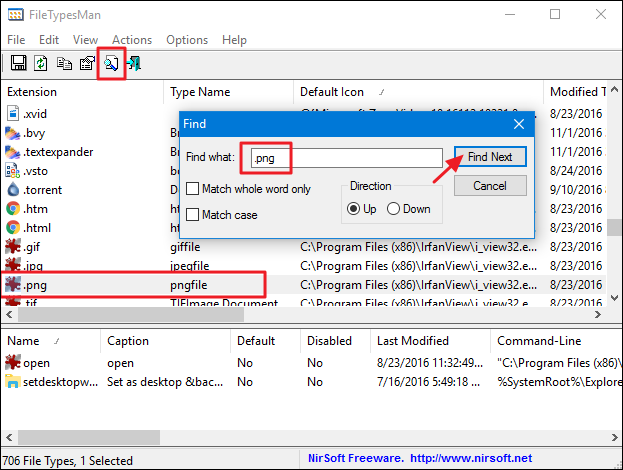623x470 pixels.
Task: Click the Refresh toolbar icon
Action: coord(41,63)
